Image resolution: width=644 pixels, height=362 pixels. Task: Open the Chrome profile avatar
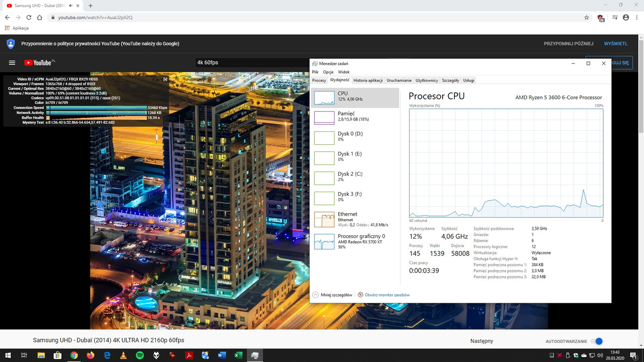pyautogui.click(x=626, y=17)
